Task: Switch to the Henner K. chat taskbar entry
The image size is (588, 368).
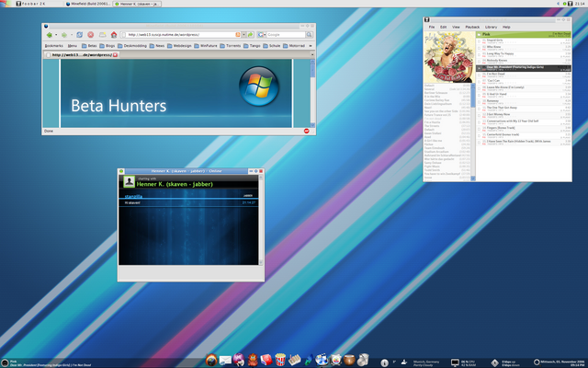Action: coord(137,4)
